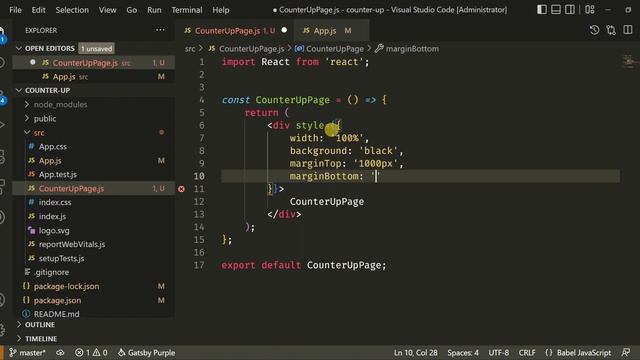Viewport: 640px width, 360px height.
Task: Open the Help menu
Action: coord(220,10)
